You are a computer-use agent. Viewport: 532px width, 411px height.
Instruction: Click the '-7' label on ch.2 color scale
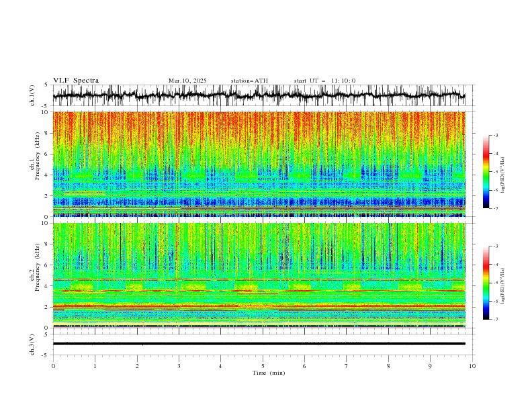click(x=496, y=320)
